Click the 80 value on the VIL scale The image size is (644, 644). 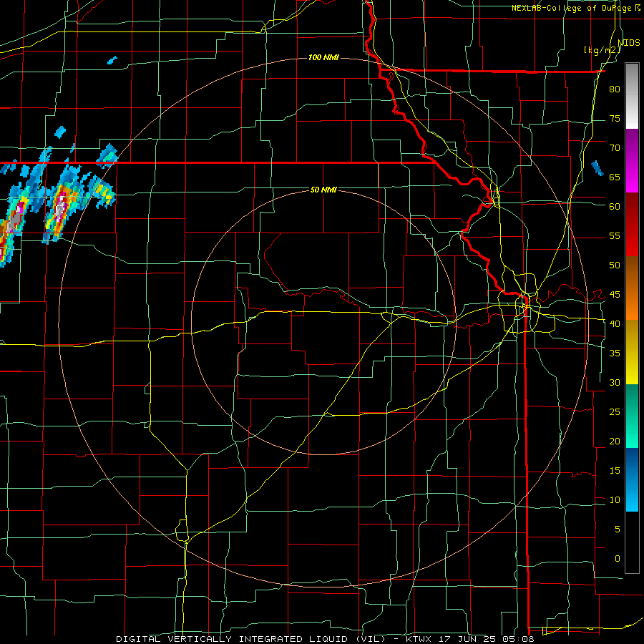(x=615, y=89)
